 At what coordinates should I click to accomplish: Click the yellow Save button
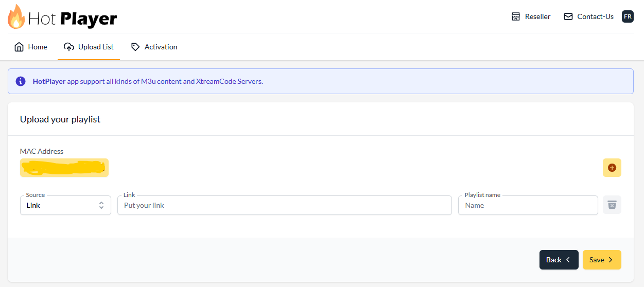(602, 260)
